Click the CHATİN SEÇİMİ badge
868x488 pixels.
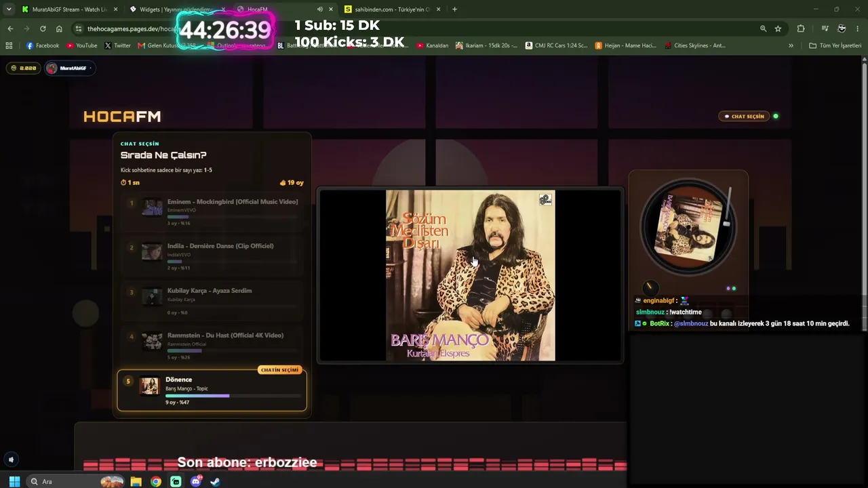[x=280, y=370]
